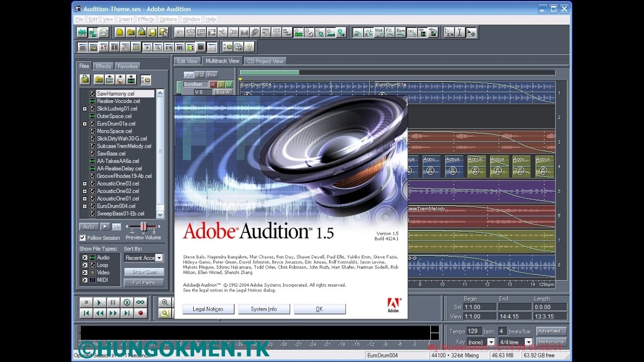This screenshot has width=644, height=362.
Task: Click the System Info button
Action: (x=264, y=309)
